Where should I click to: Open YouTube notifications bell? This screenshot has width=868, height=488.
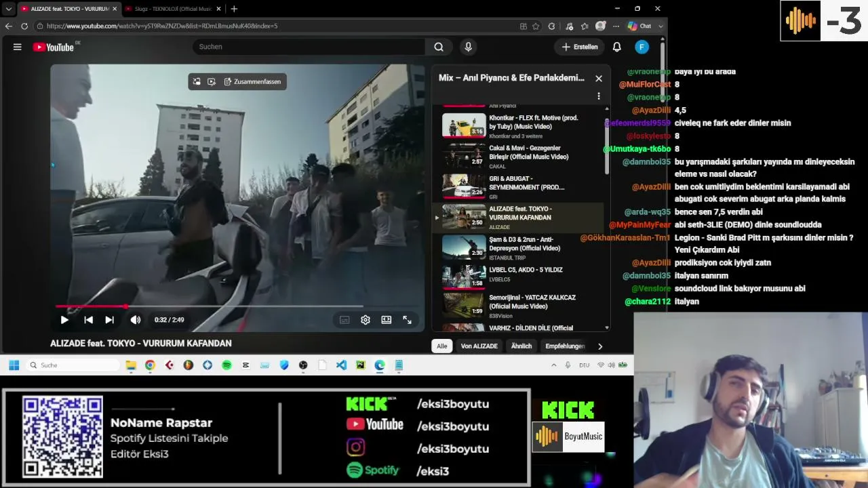tap(617, 47)
